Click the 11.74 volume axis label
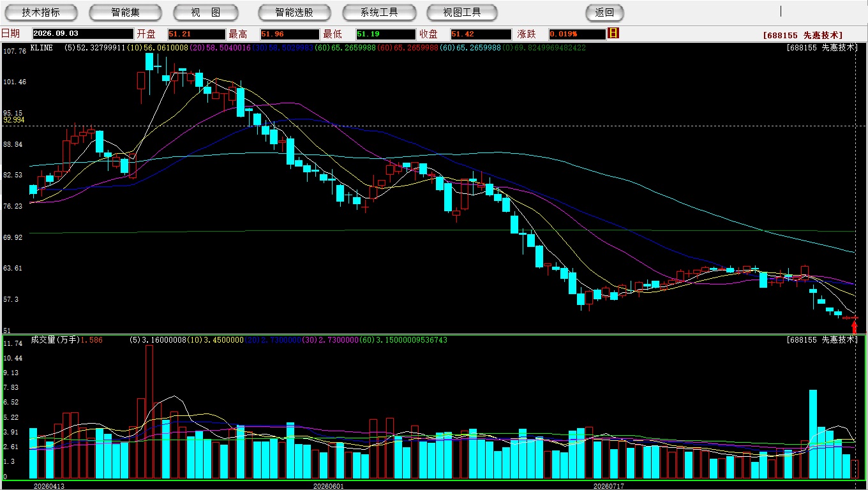 (13, 344)
